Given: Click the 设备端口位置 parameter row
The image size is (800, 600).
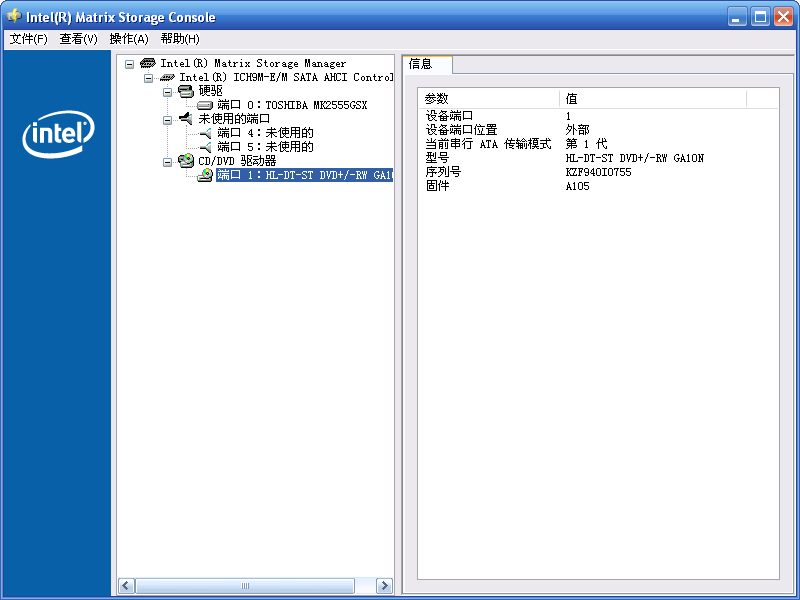Looking at the screenshot, I should tap(599, 130).
